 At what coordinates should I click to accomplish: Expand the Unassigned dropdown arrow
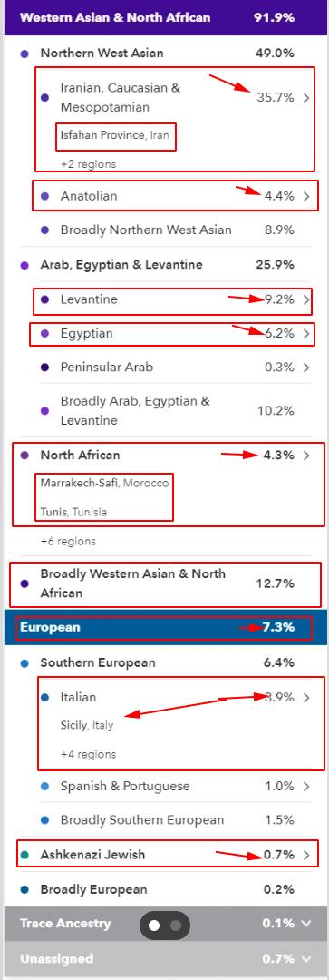pos(306,958)
